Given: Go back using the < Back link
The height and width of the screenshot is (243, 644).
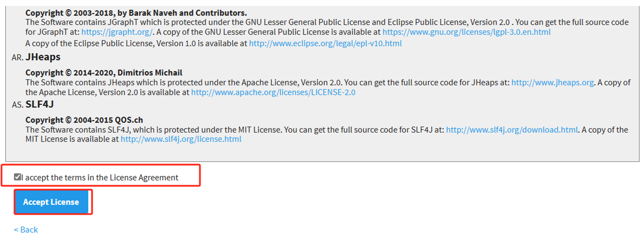Looking at the screenshot, I should click(26, 230).
